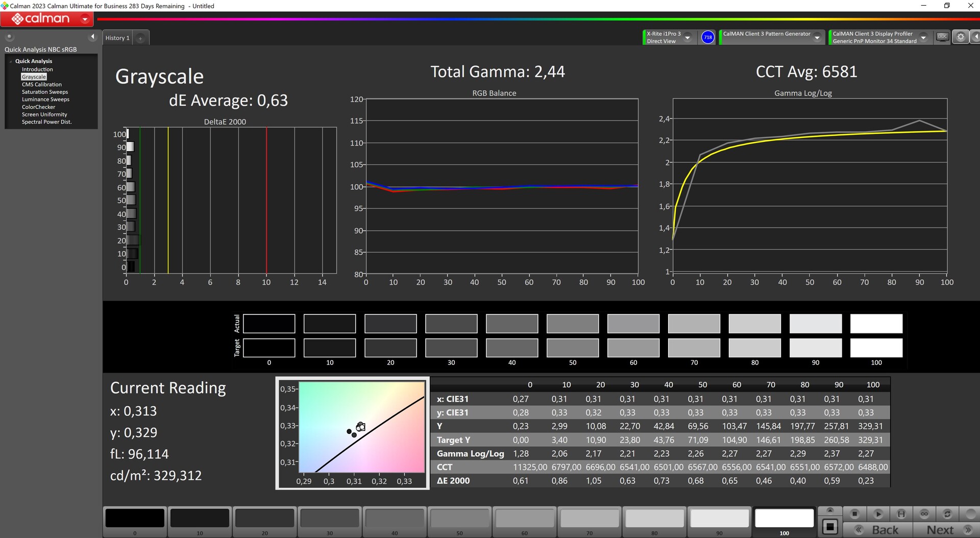Click the single-read bracket icon
Viewport: 980px width, 538px height.
click(x=901, y=513)
